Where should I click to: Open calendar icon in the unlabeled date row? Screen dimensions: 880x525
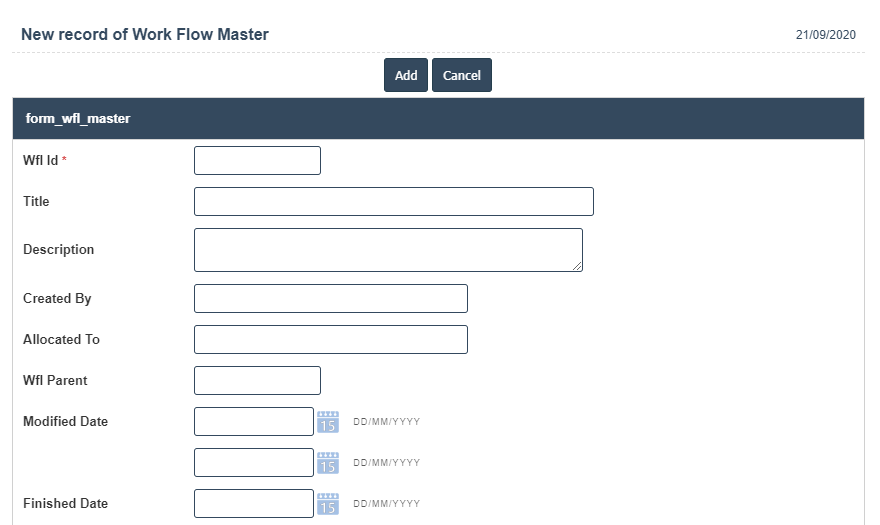328,463
